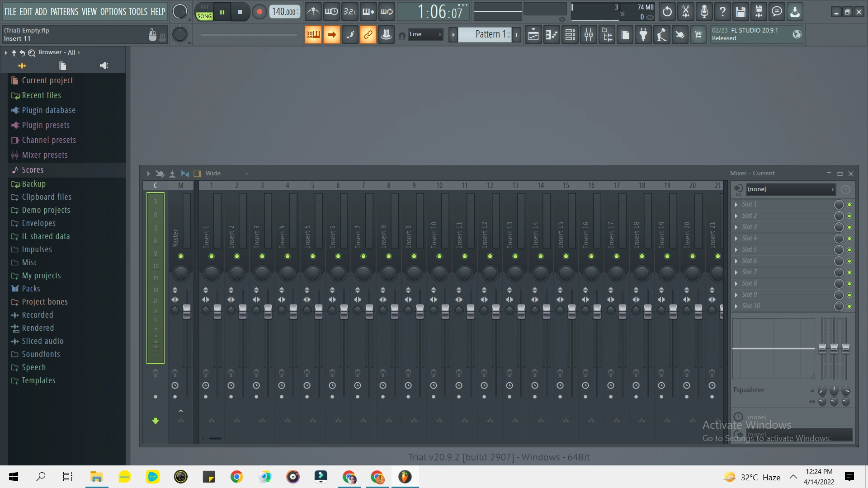The height and width of the screenshot is (488, 868).
Task: Click the Save icon
Action: coord(740,12)
